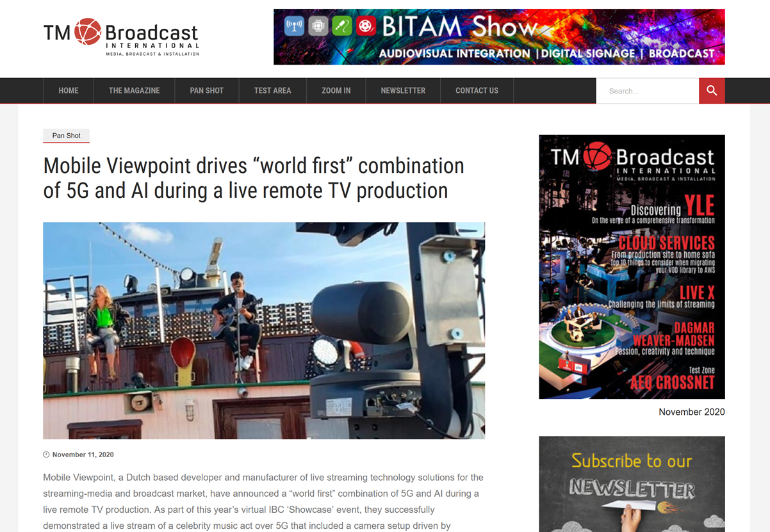The image size is (770, 532).
Task: Click the green microphone icon in BITAM banner
Action: coord(341,26)
